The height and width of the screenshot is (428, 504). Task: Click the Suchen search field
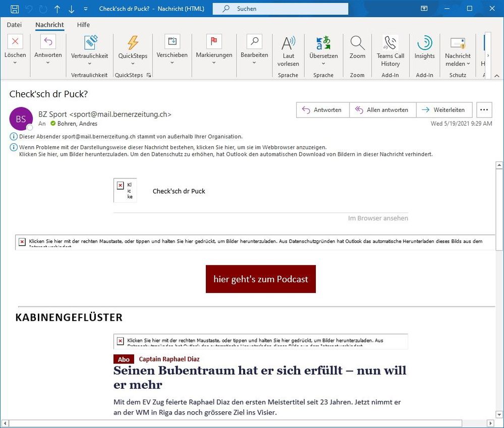(x=281, y=9)
